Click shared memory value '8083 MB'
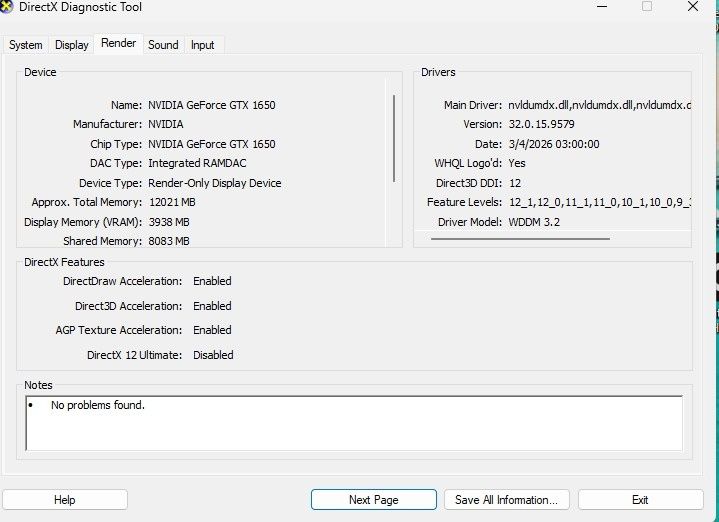The height and width of the screenshot is (522, 719). [x=169, y=241]
